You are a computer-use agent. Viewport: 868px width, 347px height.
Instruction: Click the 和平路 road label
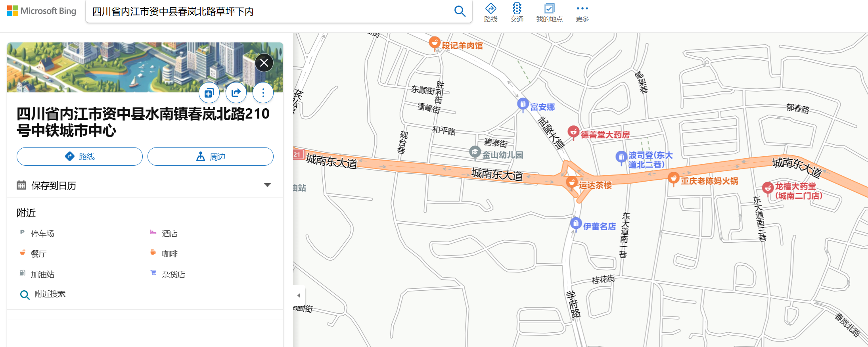[444, 130]
